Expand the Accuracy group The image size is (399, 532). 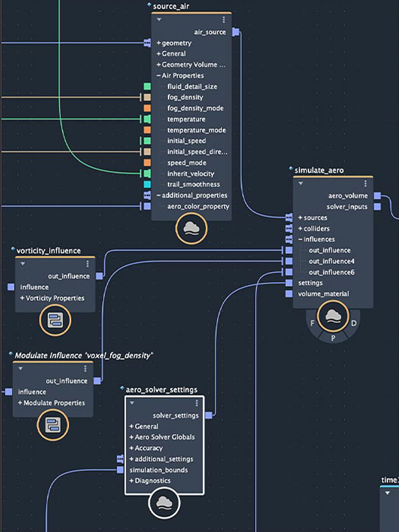click(x=132, y=448)
